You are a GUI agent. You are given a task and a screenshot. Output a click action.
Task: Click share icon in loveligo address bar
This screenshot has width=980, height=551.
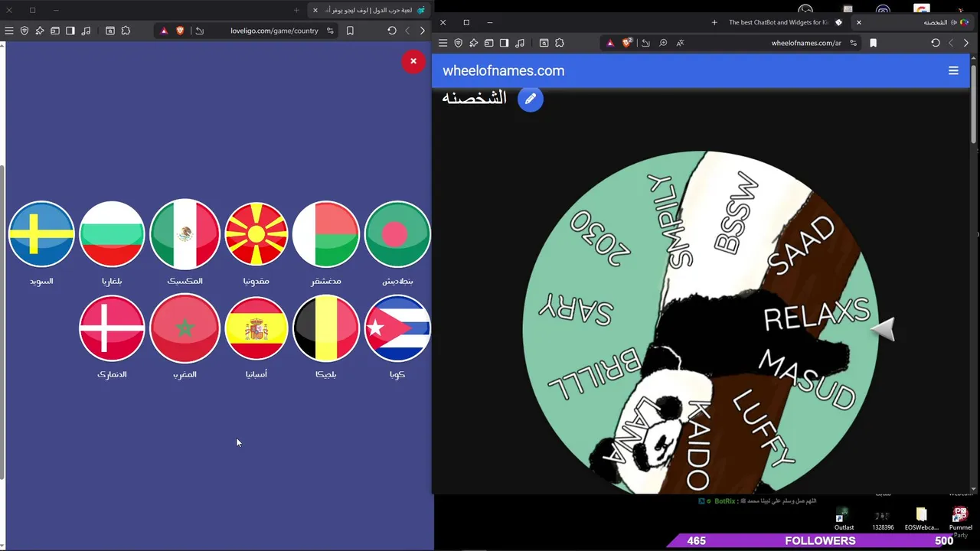200,31
